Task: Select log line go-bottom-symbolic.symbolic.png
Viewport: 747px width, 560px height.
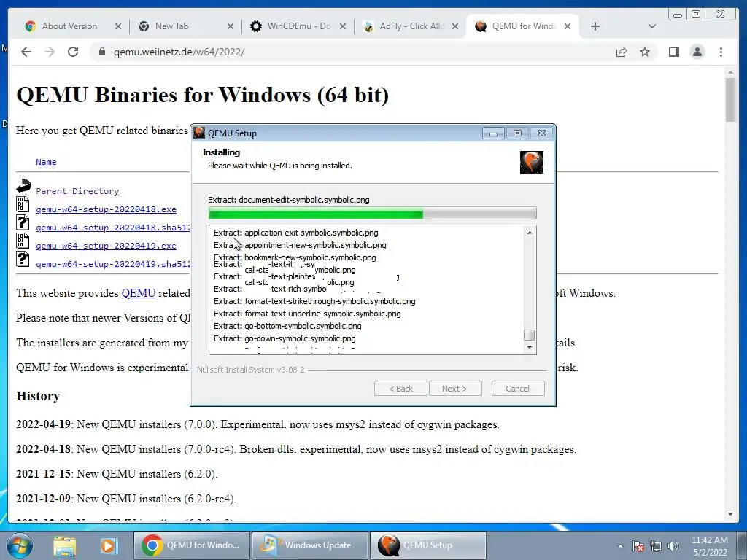Action: pyautogui.click(x=287, y=326)
